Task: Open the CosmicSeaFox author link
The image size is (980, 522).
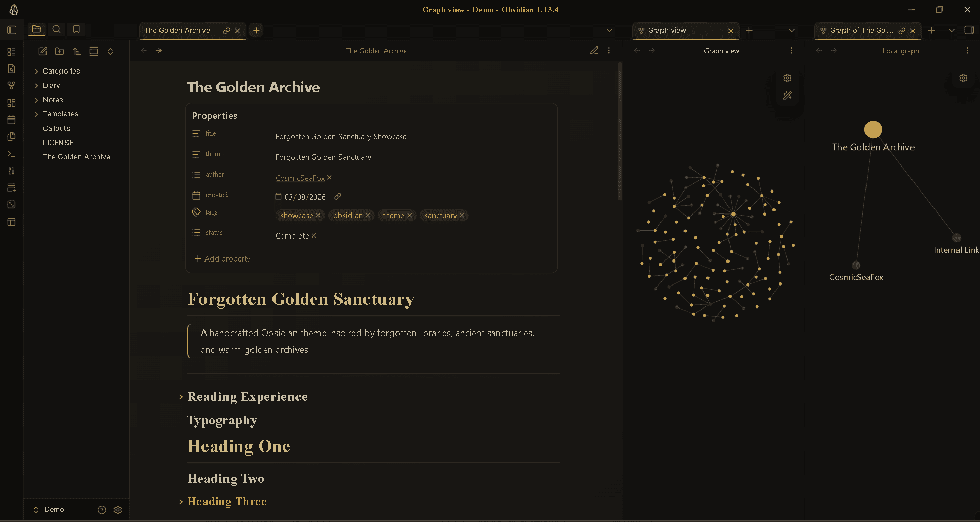Action: click(300, 178)
